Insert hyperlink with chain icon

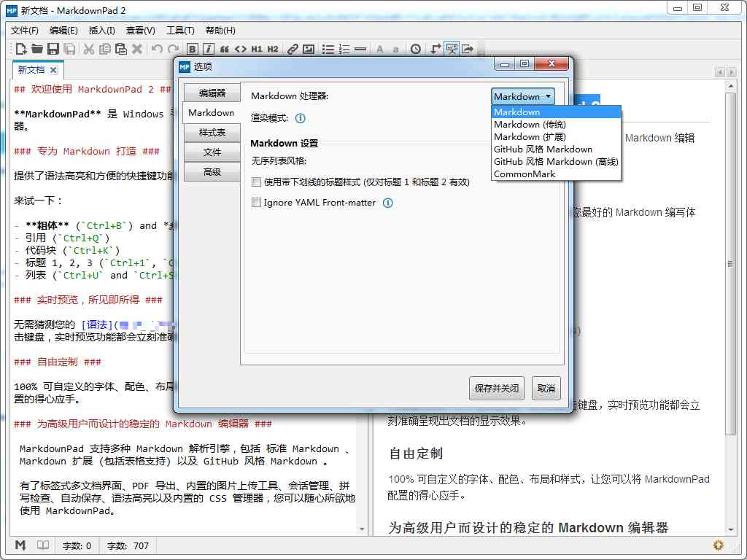coord(293,49)
